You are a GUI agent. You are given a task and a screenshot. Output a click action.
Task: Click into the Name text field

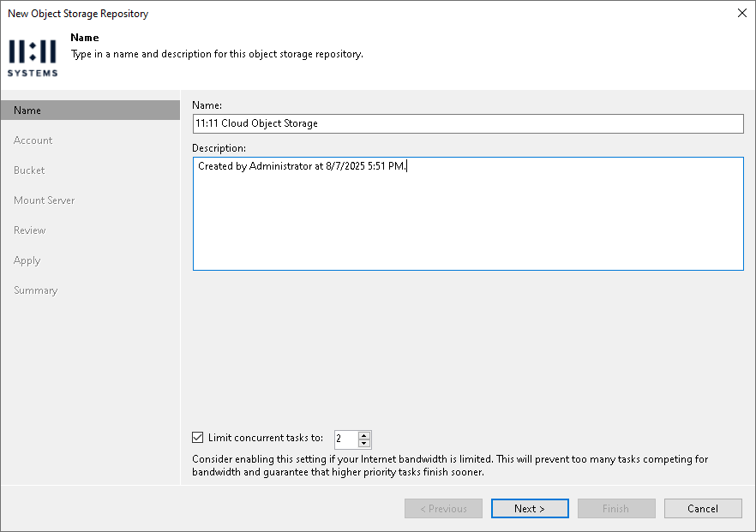click(468, 123)
